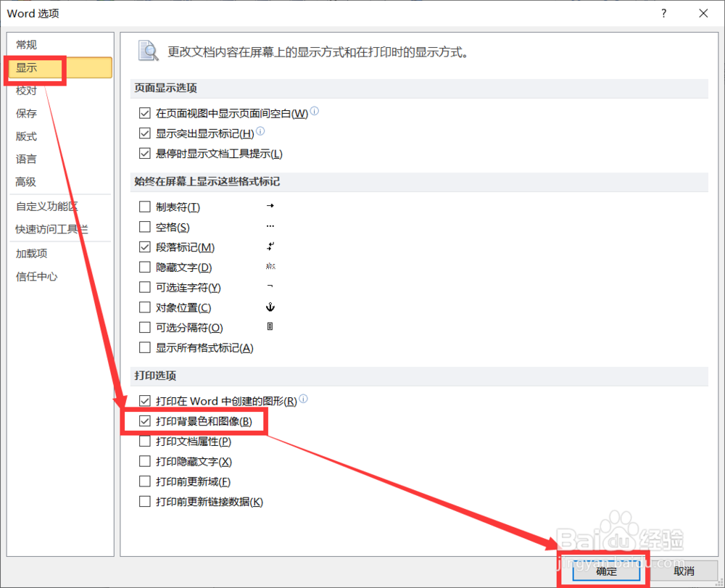
Task: Click the paragraph mark symbol
Action: [x=270, y=247]
